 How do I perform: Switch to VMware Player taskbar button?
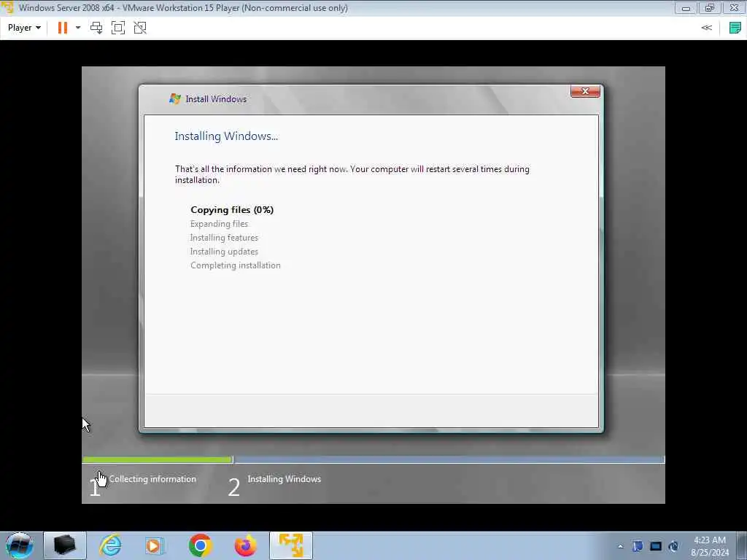pos(291,545)
